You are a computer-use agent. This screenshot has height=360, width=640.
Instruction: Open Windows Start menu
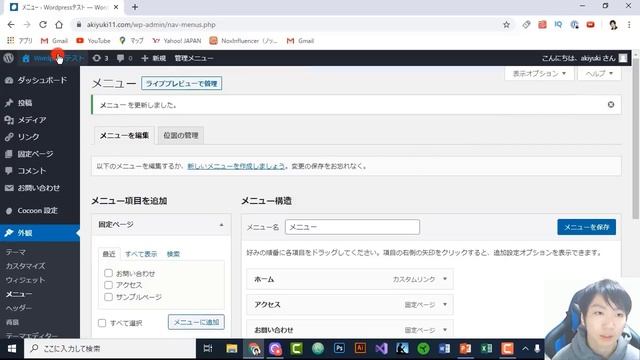pyautogui.click(x=11, y=349)
